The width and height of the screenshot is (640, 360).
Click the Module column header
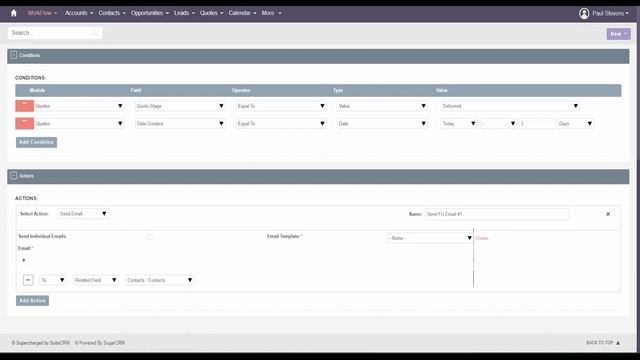(x=37, y=90)
